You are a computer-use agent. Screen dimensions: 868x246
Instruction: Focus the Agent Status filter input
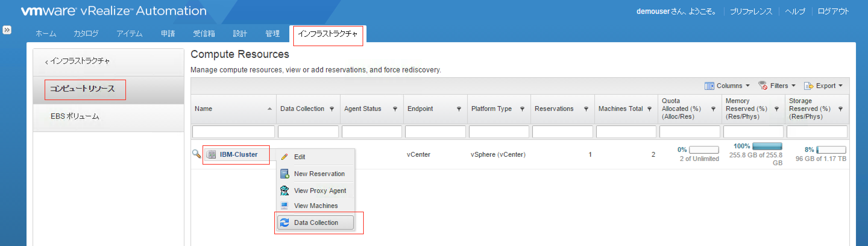[372, 132]
